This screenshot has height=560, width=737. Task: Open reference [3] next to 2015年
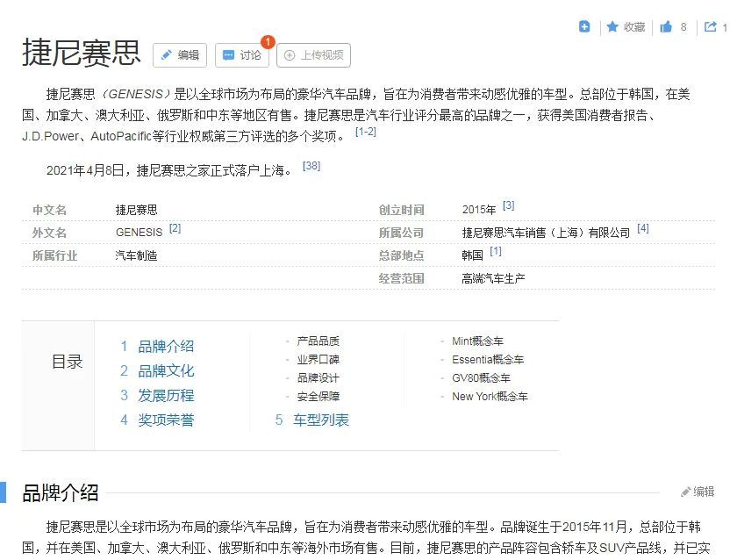coord(509,206)
